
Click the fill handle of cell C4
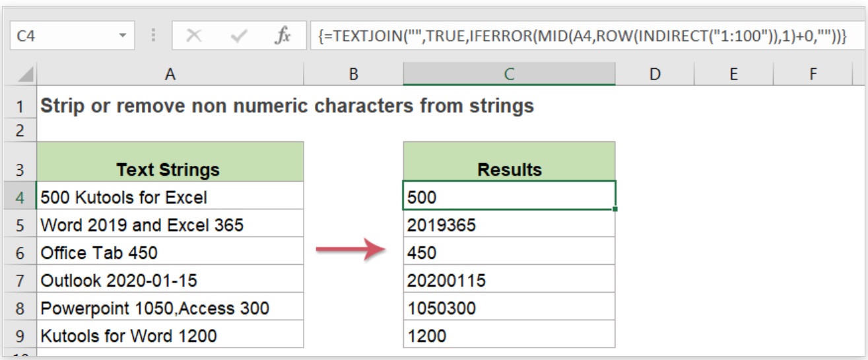[615, 209]
